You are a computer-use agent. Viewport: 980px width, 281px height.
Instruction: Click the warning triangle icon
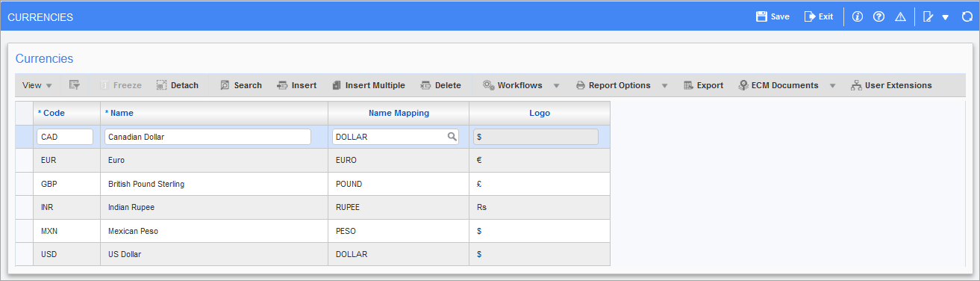[900, 16]
